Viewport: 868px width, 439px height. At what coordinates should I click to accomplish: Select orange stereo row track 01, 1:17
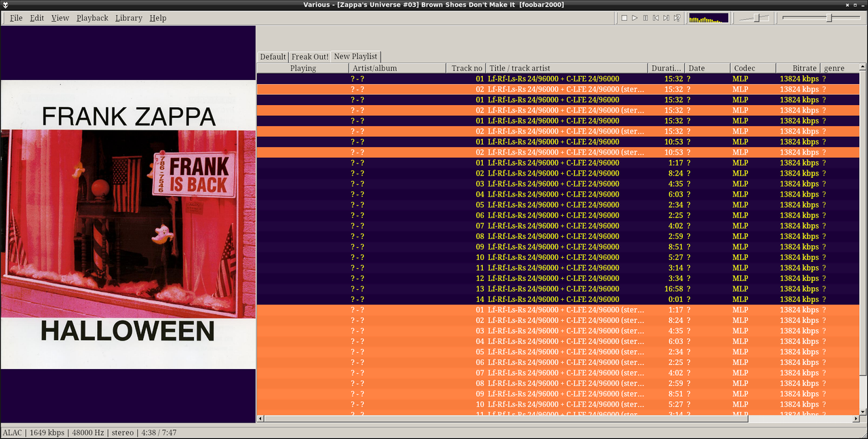click(558, 309)
